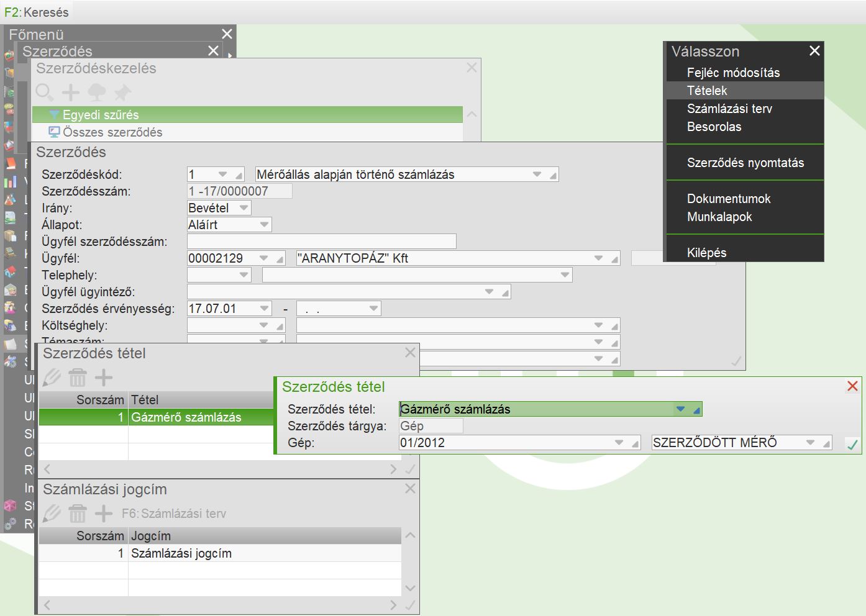
Task: Expand the Állapot dropdown showing Aláírt
Action: [x=264, y=225]
